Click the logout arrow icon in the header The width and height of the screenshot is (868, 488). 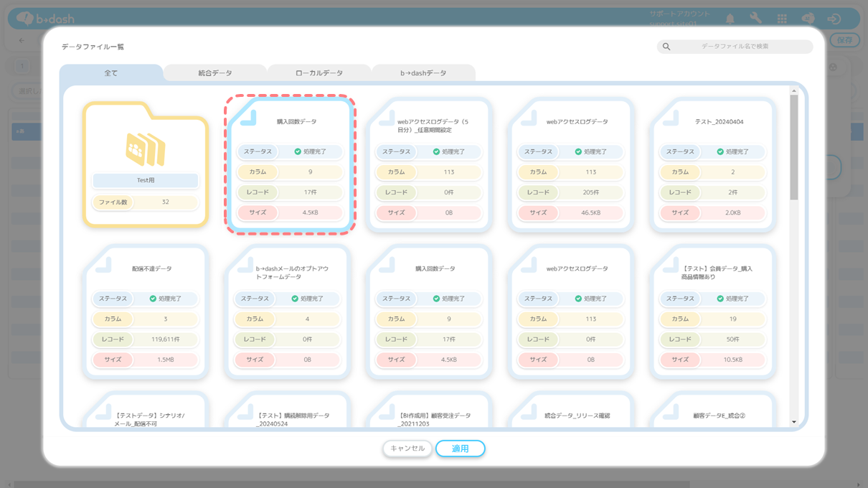(x=834, y=19)
